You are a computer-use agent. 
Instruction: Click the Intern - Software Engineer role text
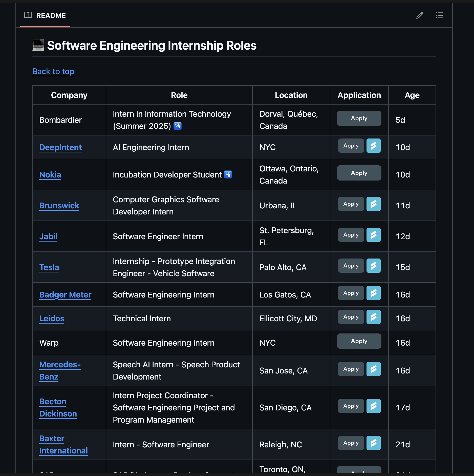(x=161, y=445)
